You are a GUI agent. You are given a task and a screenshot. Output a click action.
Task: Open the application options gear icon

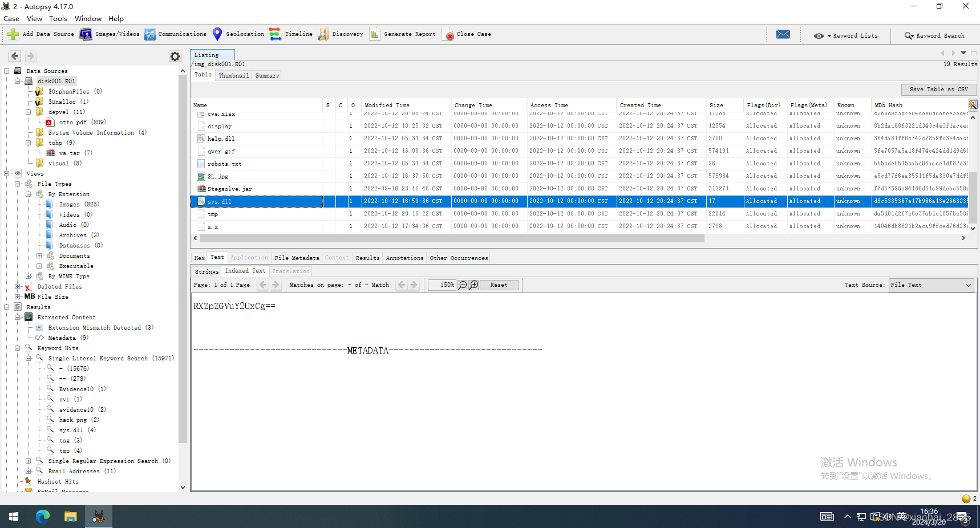point(175,56)
